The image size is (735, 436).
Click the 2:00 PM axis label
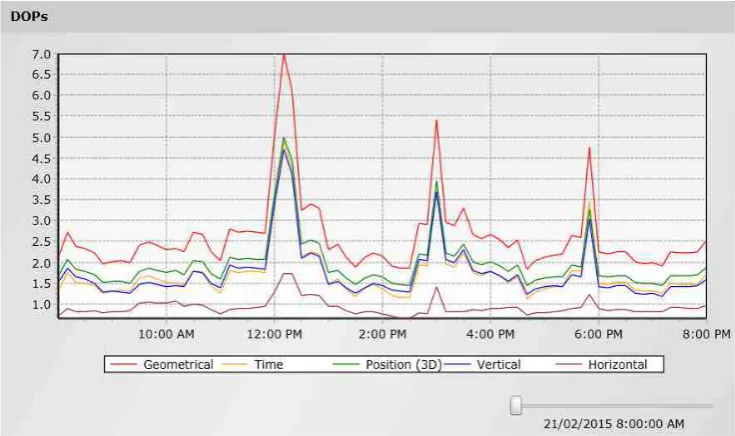click(x=382, y=334)
